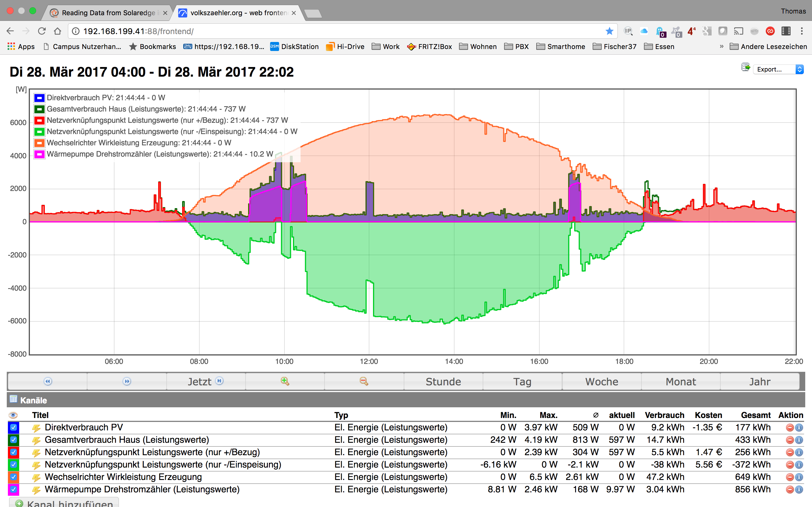
Task: Select the Woche time range
Action: tap(601, 382)
